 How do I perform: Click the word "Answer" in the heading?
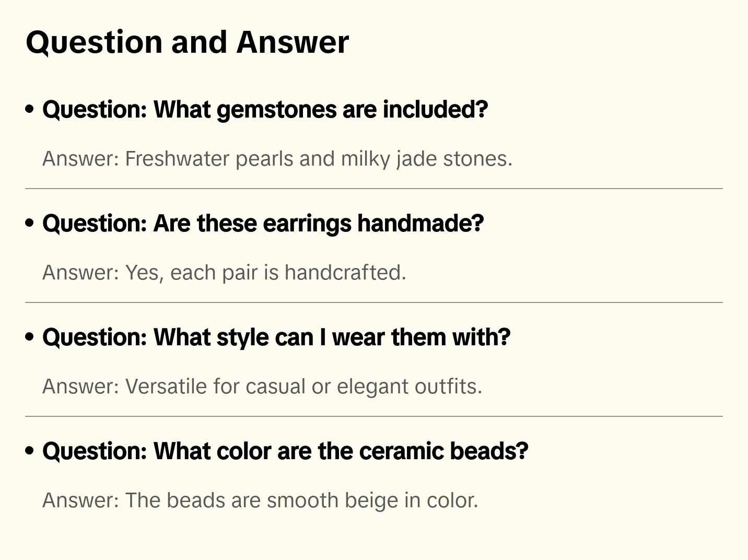293,42
